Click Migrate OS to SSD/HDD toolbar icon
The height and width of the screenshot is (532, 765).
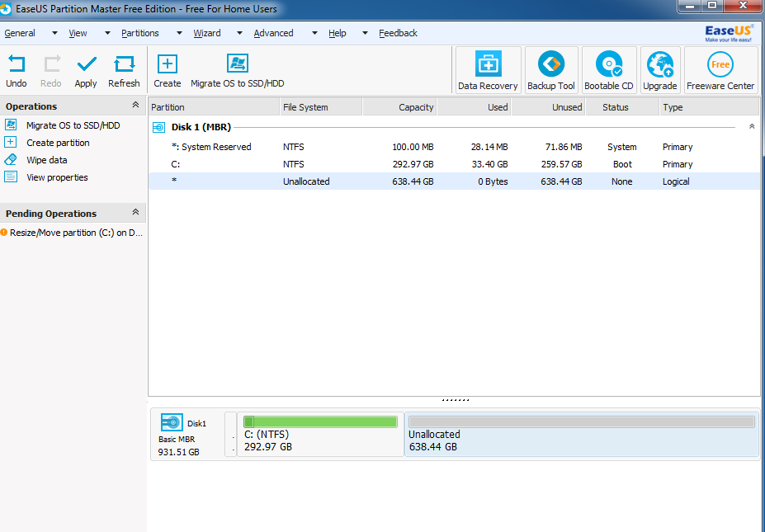238,64
